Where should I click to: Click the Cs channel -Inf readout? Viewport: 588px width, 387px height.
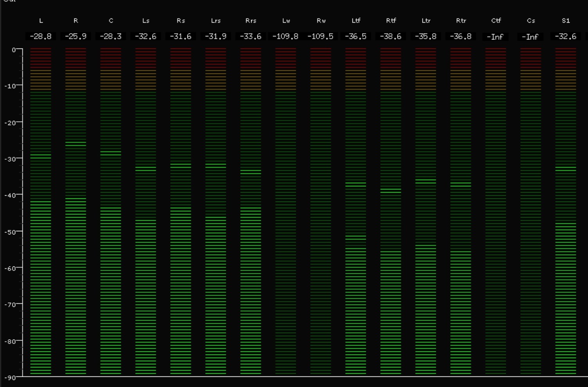click(530, 37)
